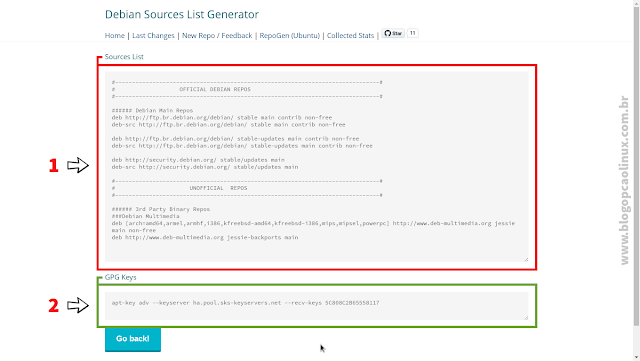Click the 'UNOFFICIAL REPOS' header text
Image resolution: width=640 pixels, height=361 pixels.
click(218, 188)
